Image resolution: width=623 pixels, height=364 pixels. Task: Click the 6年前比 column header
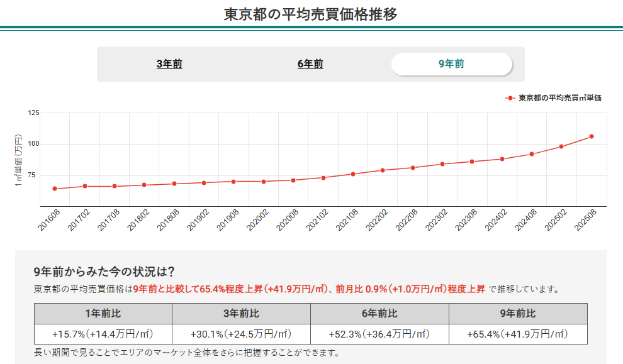[x=379, y=314]
